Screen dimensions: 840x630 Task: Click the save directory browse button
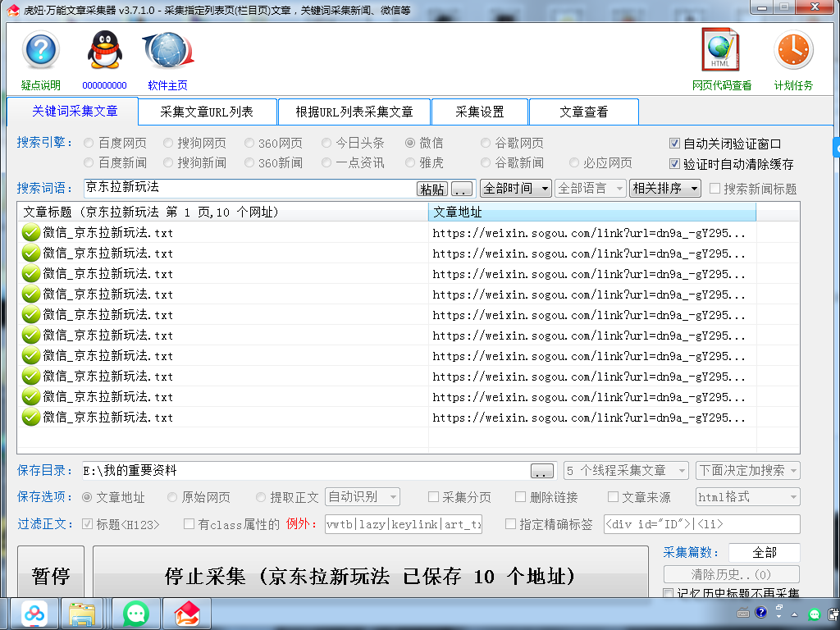pos(542,472)
